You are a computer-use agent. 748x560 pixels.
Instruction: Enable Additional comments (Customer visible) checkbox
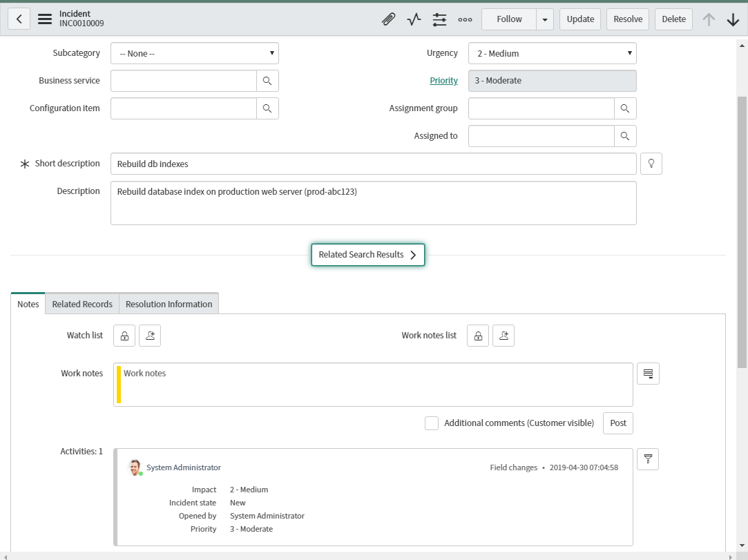432,423
